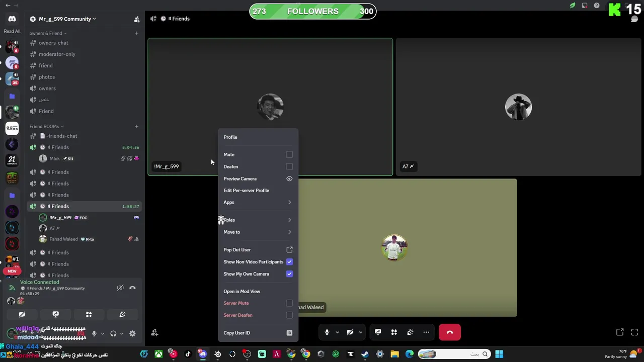The width and height of the screenshot is (644, 362).
Task: Open Profile from context menu
Action: coord(258,137)
